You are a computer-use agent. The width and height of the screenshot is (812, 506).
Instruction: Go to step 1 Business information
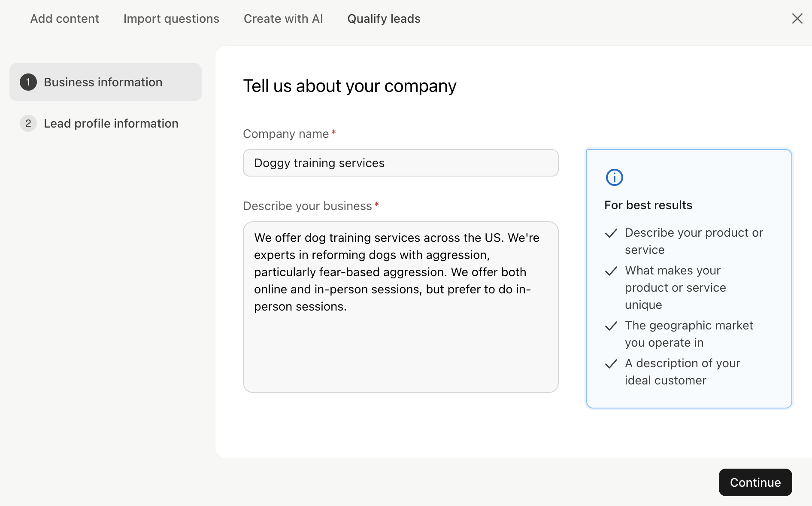[x=106, y=82]
